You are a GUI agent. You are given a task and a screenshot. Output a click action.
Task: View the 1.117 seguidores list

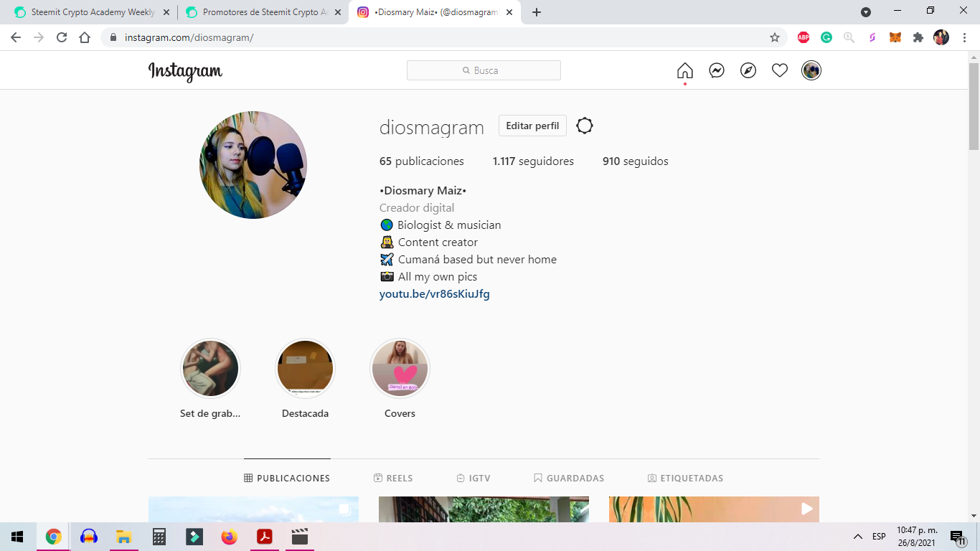(x=533, y=161)
